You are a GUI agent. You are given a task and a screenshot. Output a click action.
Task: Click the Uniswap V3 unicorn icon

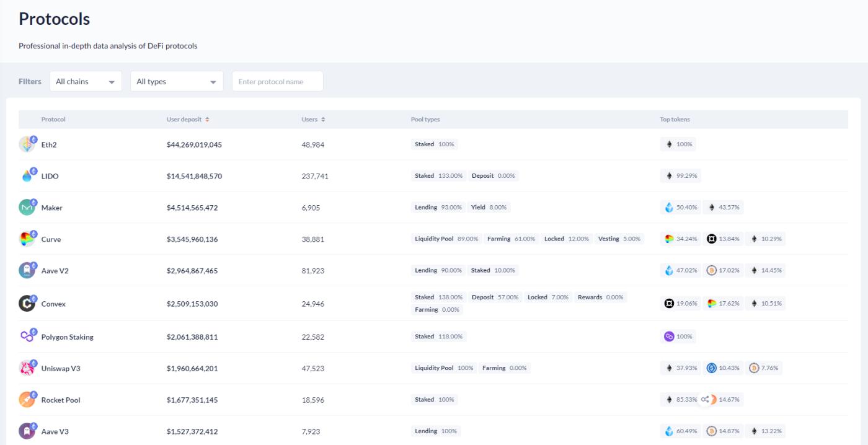point(27,368)
